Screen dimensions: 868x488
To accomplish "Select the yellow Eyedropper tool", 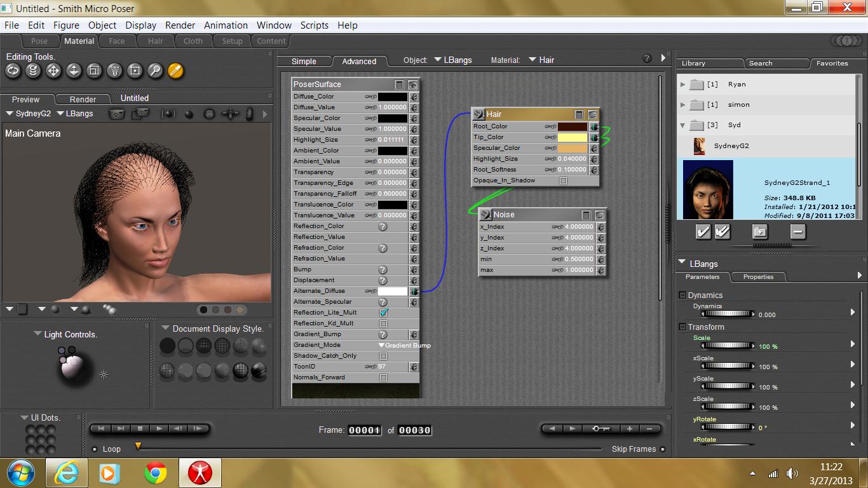I will (x=175, y=71).
